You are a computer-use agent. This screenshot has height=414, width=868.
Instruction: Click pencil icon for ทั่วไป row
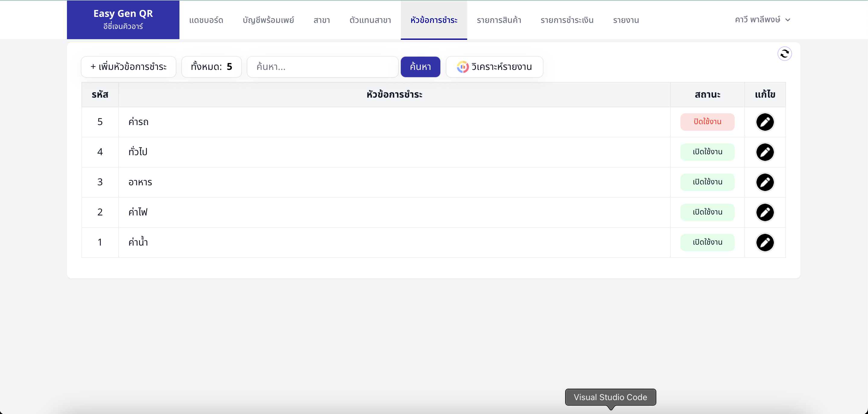[765, 152]
